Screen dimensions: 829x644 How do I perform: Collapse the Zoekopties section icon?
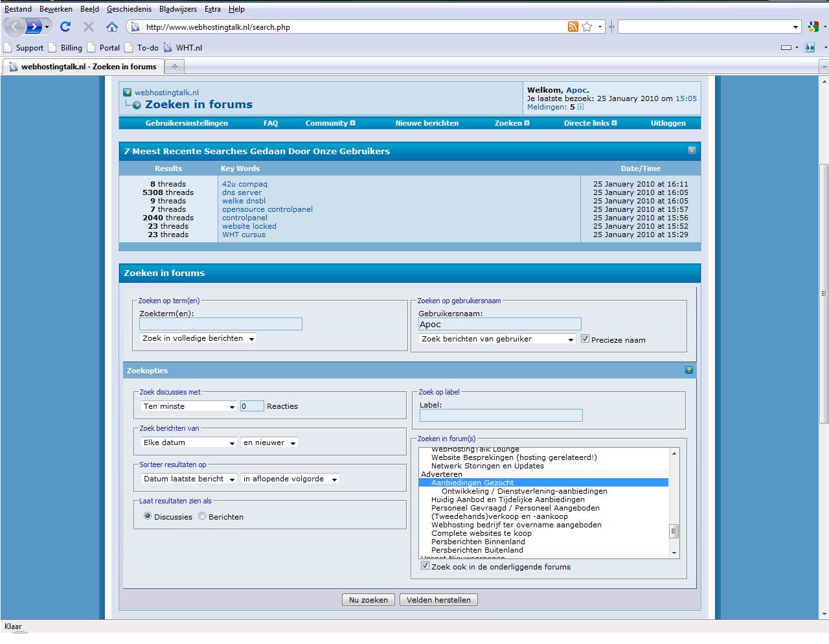689,370
